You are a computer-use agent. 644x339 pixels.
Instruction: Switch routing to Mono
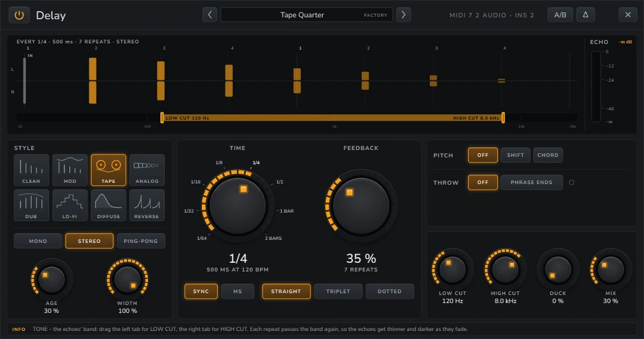38,241
